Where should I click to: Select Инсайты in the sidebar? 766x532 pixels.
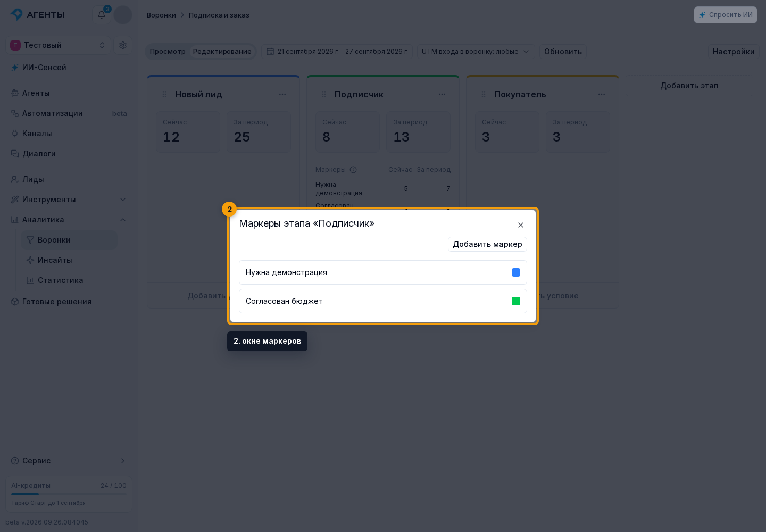[69, 260]
